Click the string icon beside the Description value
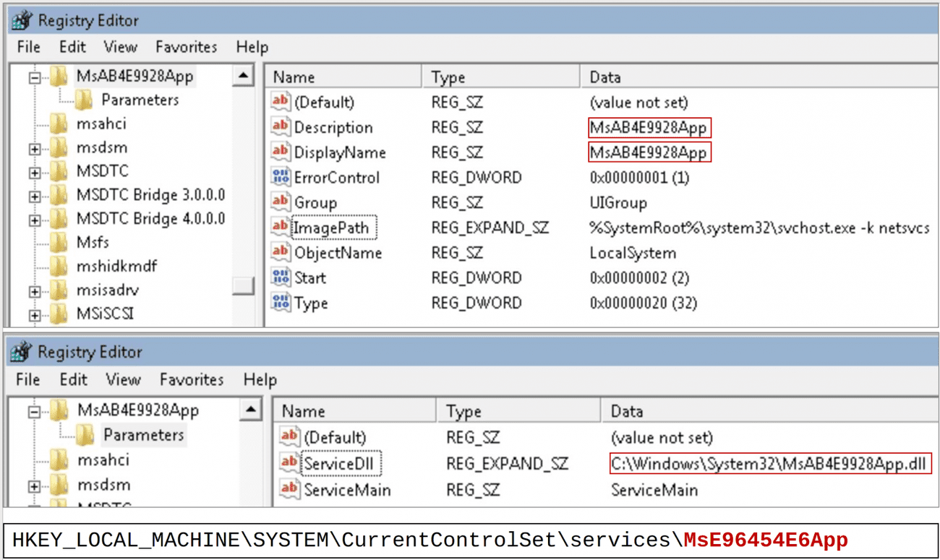The image size is (940, 560). [x=281, y=127]
